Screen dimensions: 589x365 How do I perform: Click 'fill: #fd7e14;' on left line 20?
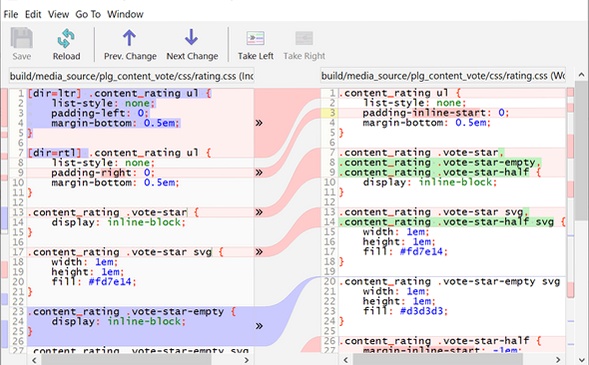tap(94, 282)
